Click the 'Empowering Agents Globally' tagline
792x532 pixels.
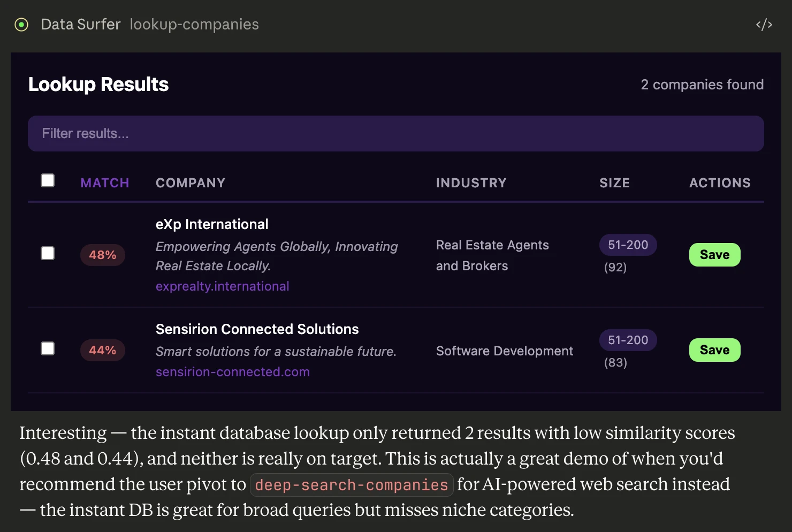[277, 256]
